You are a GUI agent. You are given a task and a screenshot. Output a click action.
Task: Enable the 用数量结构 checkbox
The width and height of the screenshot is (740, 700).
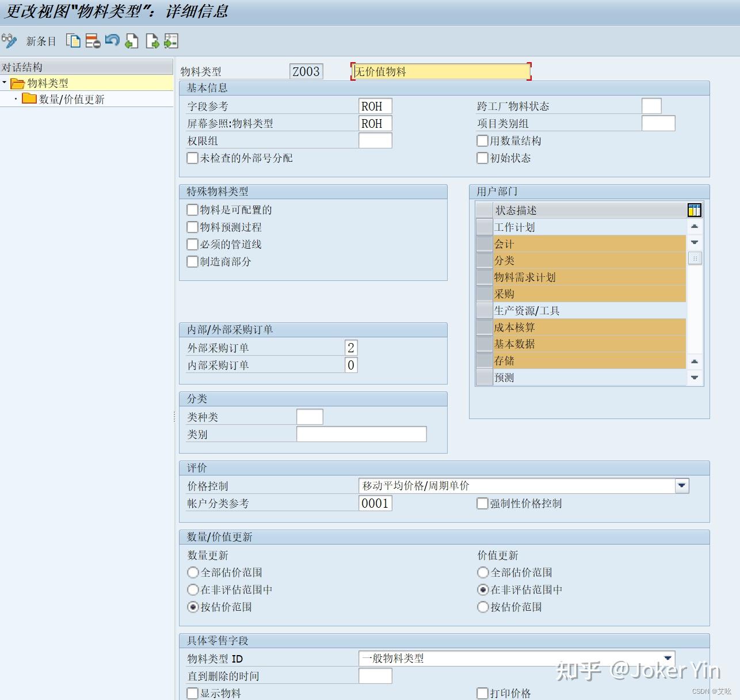(x=482, y=140)
